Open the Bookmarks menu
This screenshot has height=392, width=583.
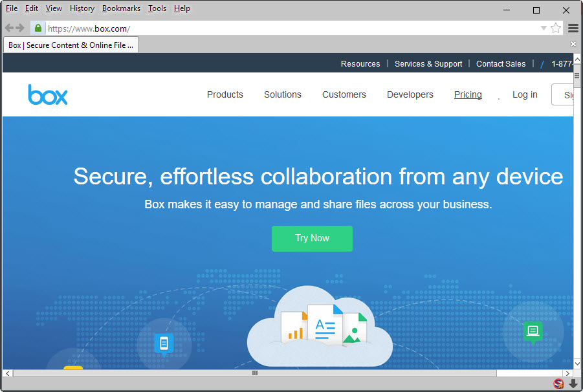tap(121, 8)
